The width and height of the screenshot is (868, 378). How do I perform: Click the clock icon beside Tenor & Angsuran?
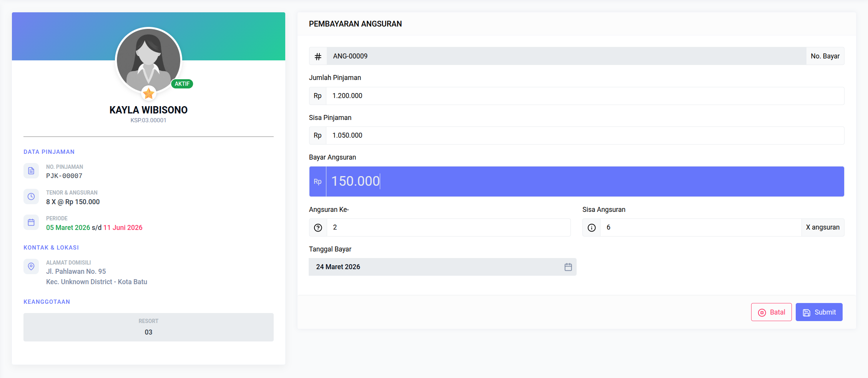31,196
